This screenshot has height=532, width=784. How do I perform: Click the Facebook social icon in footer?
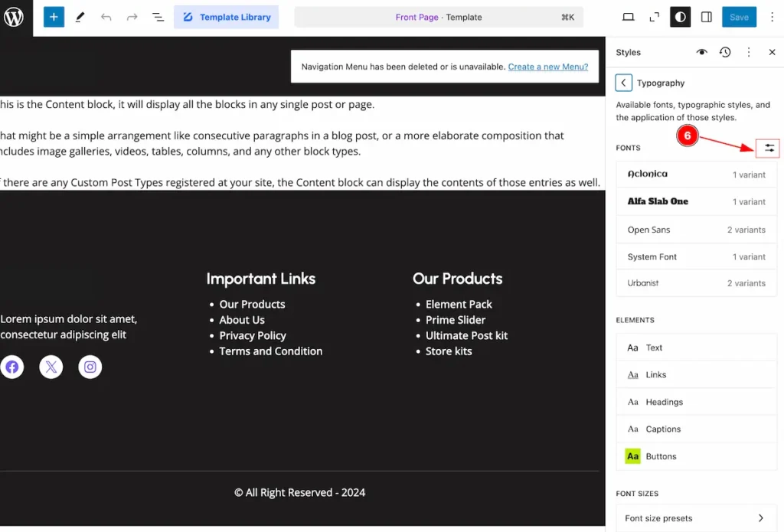[x=12, y=367]
